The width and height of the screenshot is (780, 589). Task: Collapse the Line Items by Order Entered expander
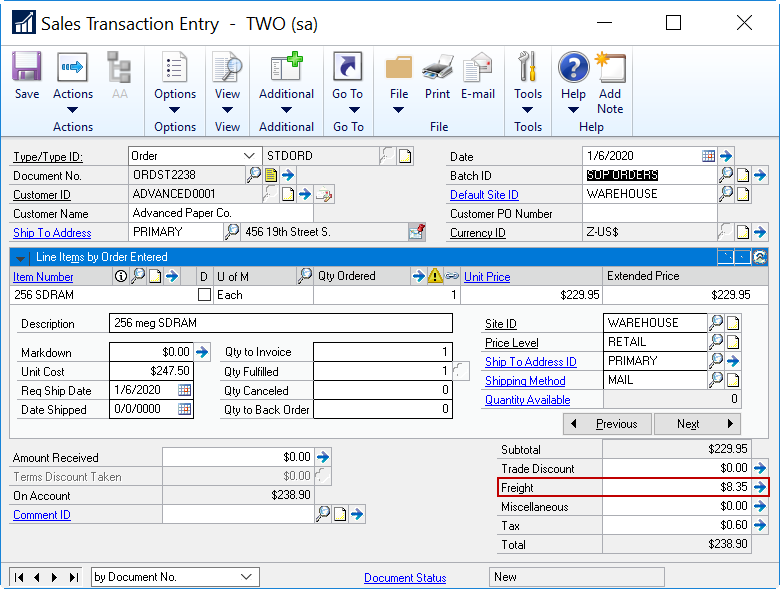coord(21,258)
